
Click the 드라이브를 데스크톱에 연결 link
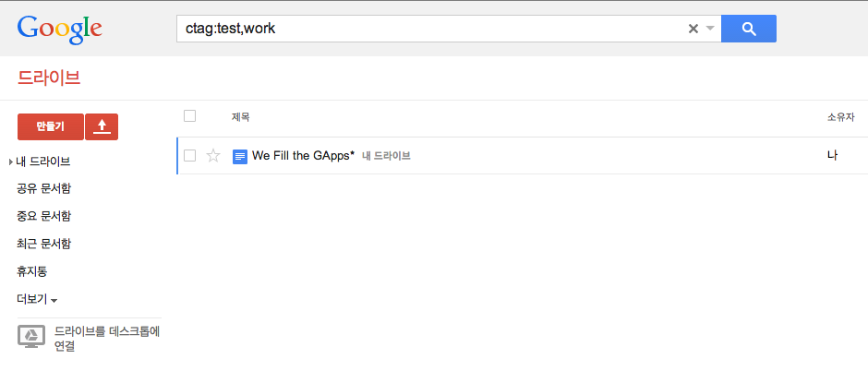107,339
